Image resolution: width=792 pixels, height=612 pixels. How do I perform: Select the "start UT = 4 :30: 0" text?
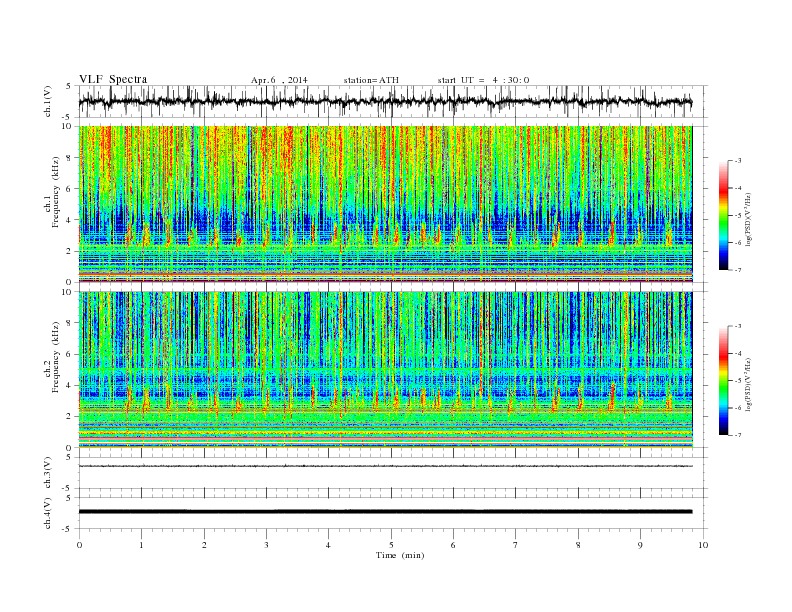click(483, 80)
